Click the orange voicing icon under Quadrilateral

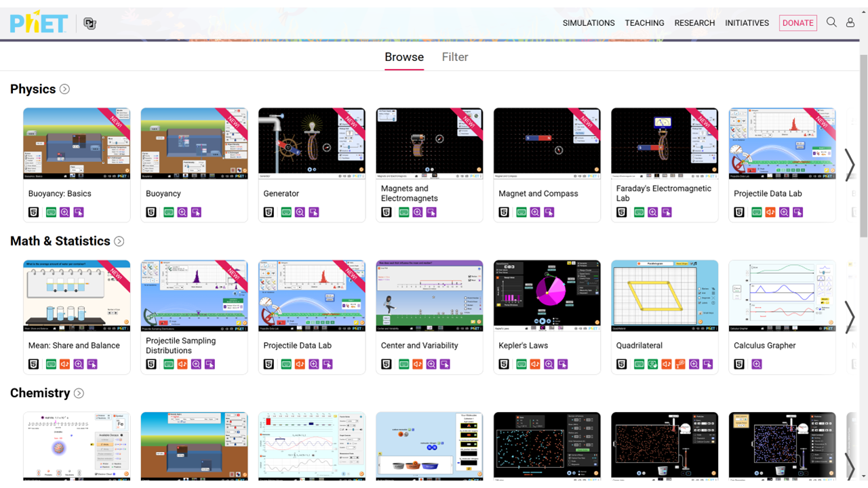click(x=680, y=364)
